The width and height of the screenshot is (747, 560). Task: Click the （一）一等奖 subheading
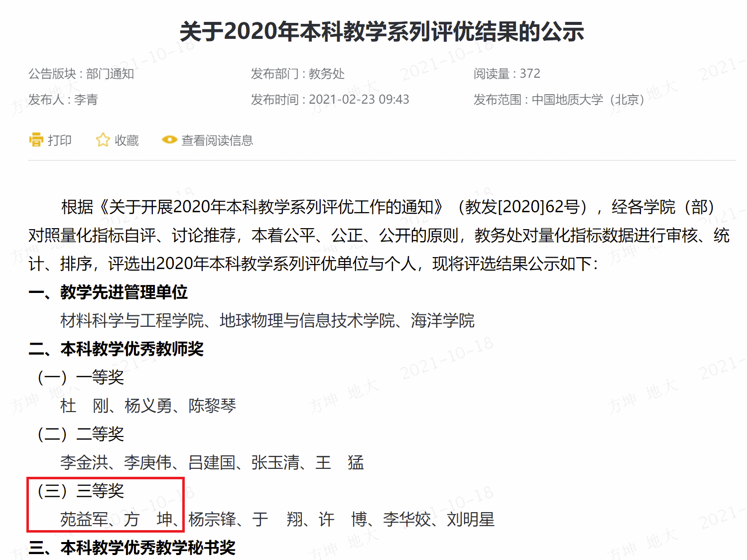click(81, 377)
